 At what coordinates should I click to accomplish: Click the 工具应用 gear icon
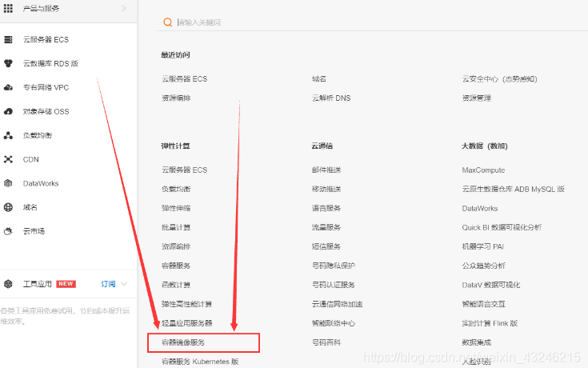tap(8, 284)
